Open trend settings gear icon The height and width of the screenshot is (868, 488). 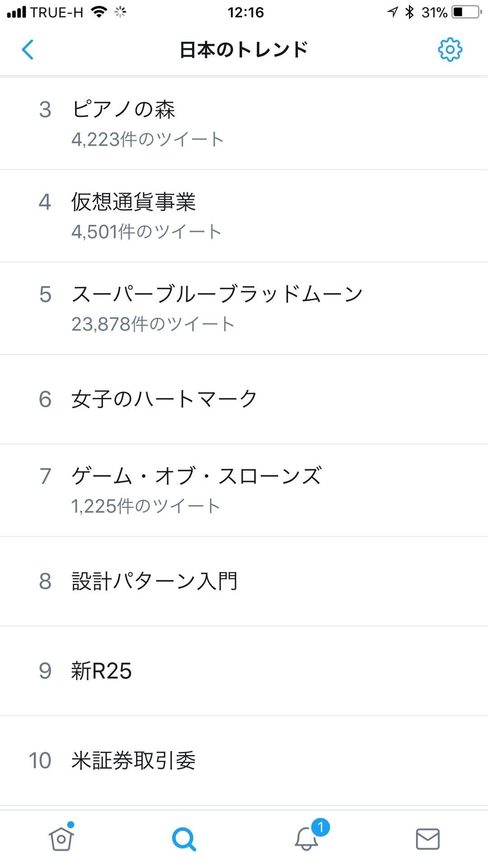tap(450, 49)
